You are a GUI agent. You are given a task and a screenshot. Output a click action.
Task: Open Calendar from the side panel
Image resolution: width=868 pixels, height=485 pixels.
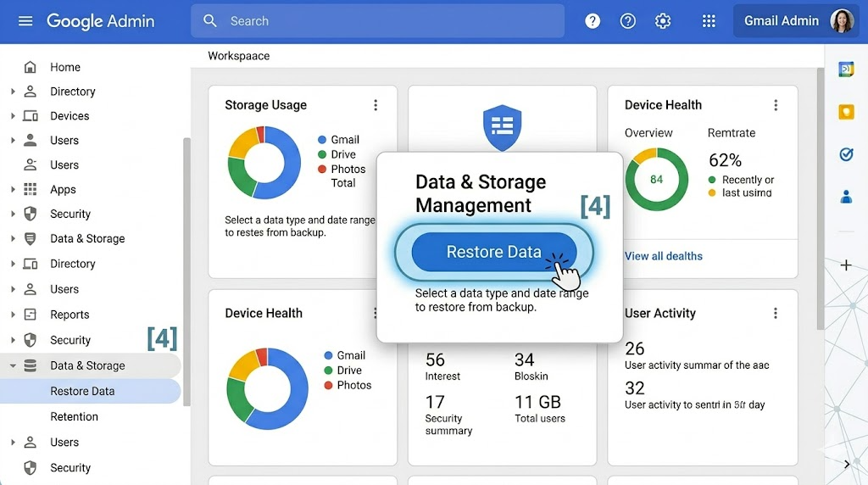(x=846, y=70)
